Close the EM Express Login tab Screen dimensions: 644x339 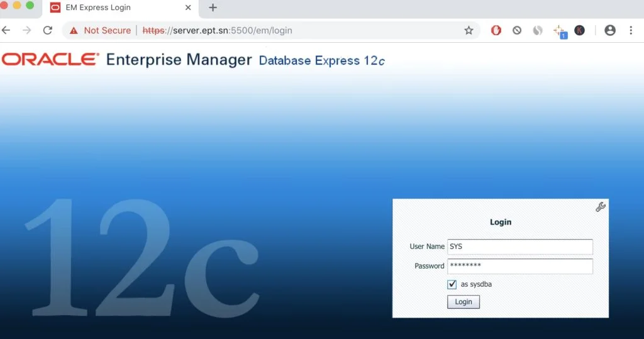(188, 8)
